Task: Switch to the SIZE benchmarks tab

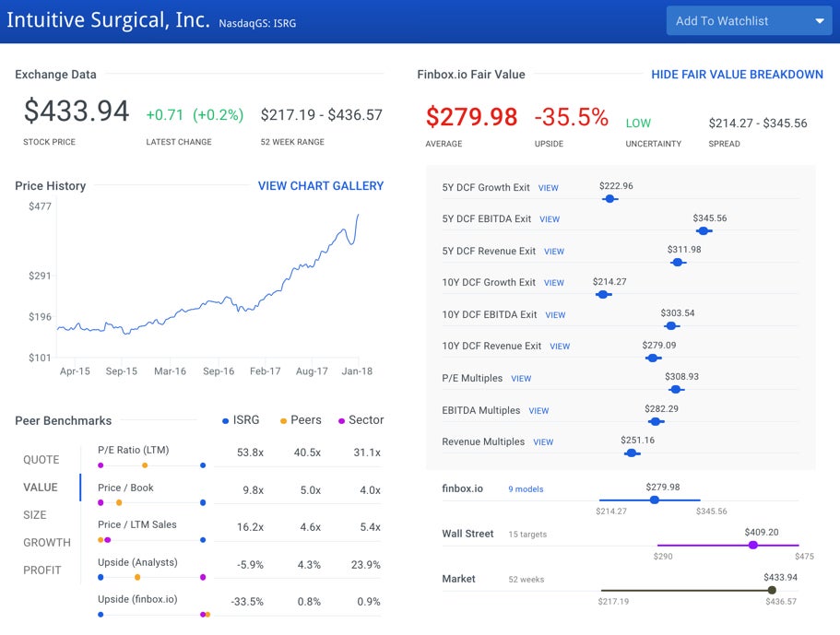Action: tap(35, 515)
